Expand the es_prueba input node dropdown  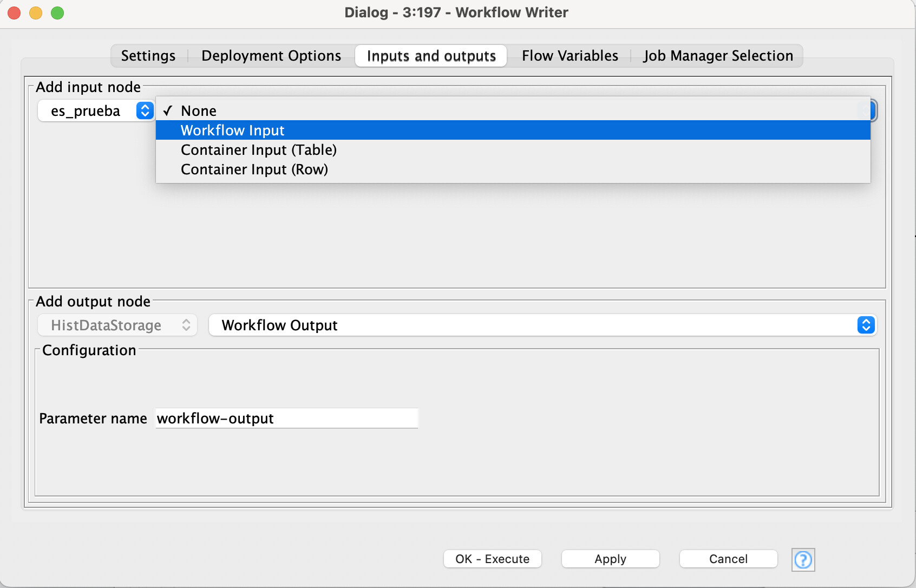pyautogui.click(x=96, y=111)
